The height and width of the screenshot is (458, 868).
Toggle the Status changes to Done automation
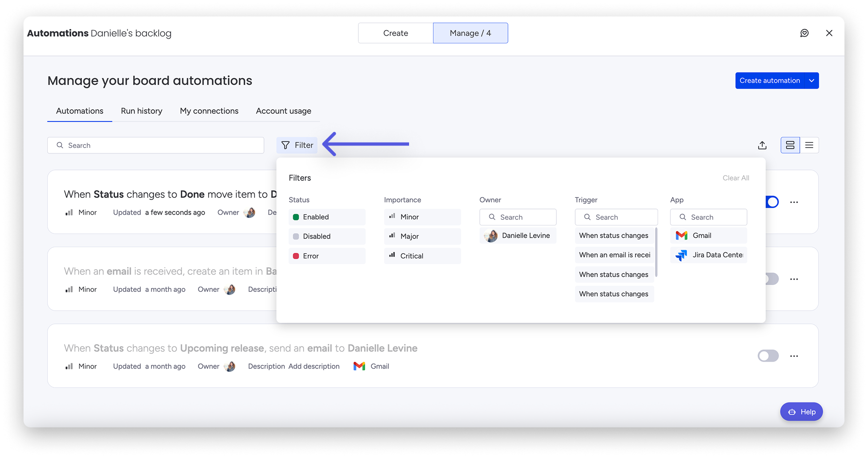tap(772, 202)
